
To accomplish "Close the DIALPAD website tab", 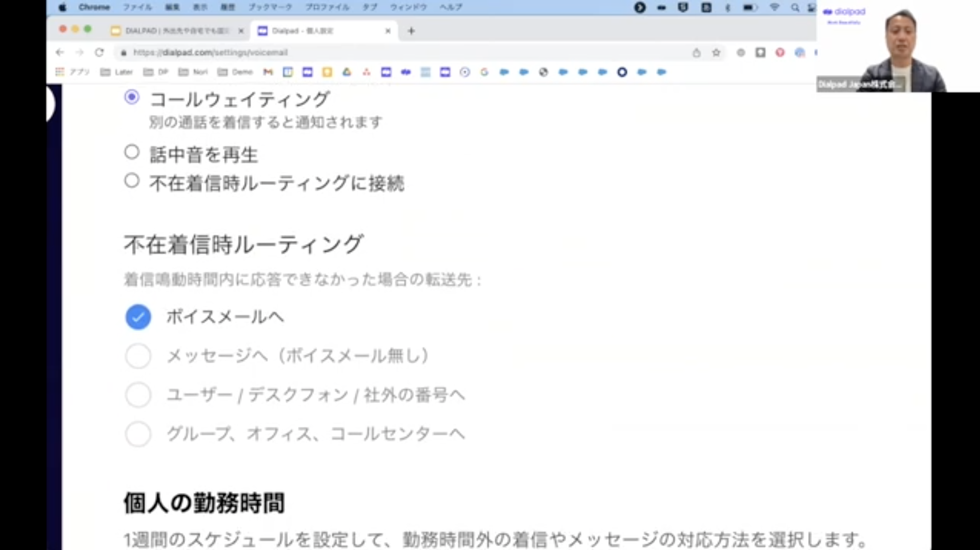I will coord(241,31).
